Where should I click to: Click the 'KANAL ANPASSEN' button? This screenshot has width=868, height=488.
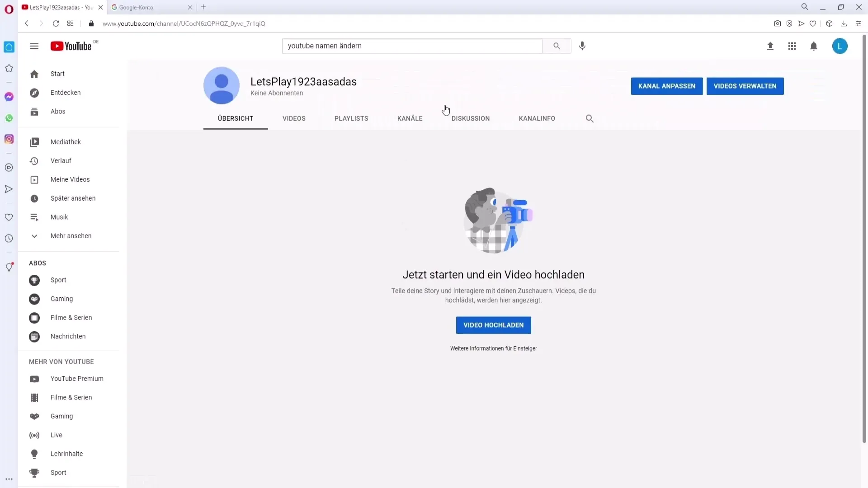point(666,86)
